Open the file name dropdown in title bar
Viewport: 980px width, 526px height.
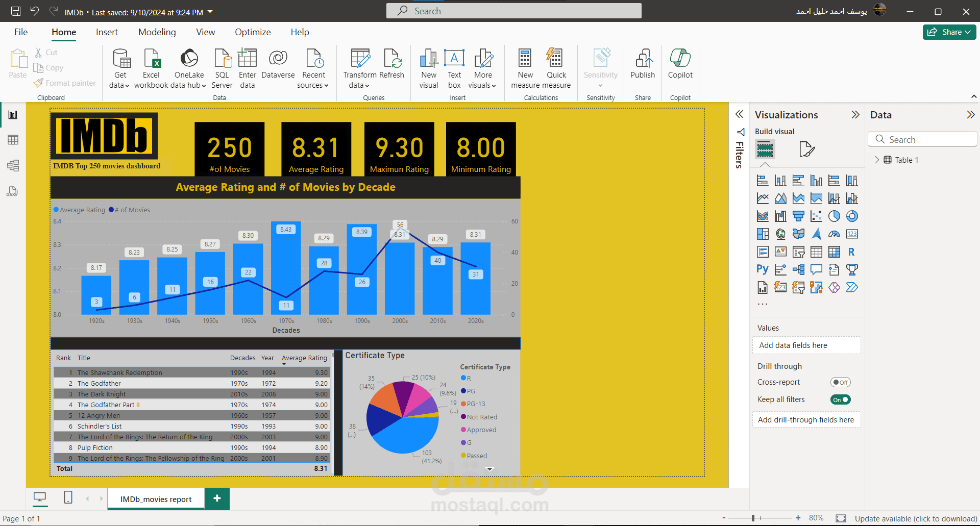click(x=210, y=12)
